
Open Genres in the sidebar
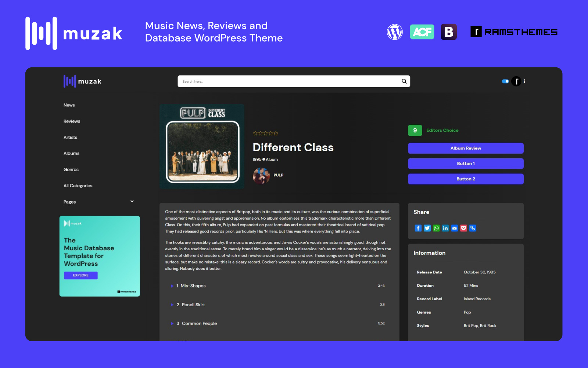pos(71,170)
